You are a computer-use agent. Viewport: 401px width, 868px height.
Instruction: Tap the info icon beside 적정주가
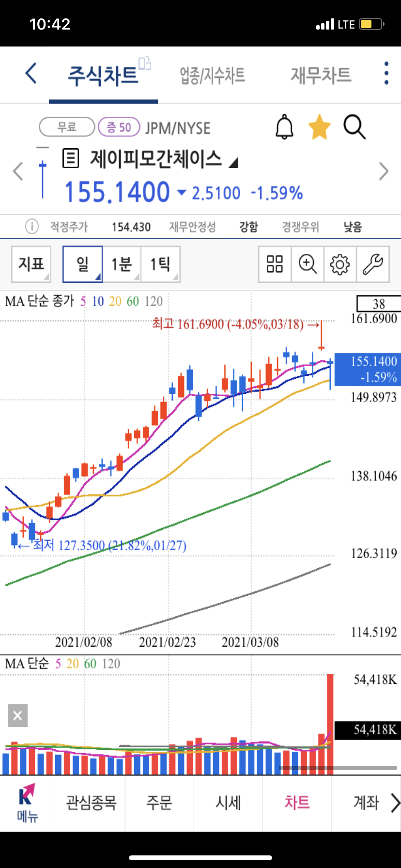coord(32,226)
